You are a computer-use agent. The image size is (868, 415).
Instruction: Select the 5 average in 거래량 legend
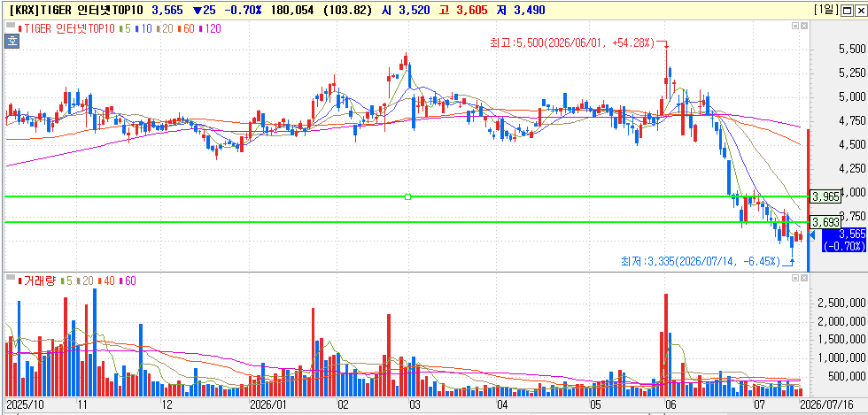coord(66,281)
